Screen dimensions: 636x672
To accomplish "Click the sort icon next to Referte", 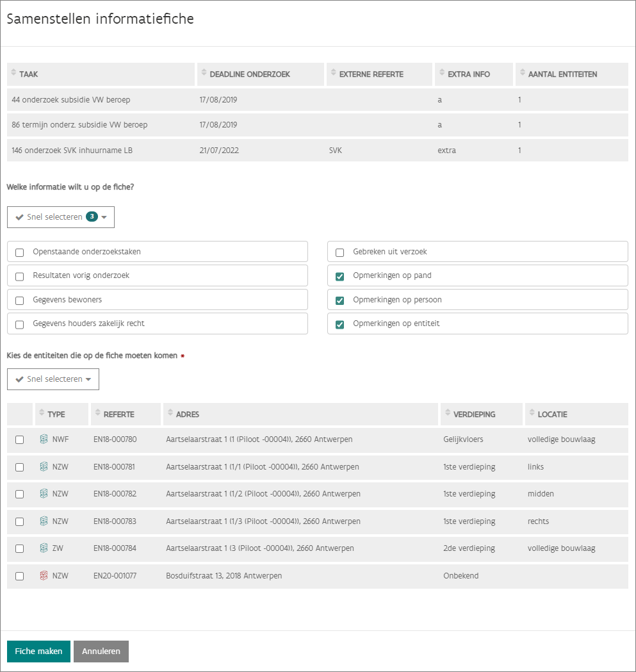I will [x=97, y=414].
